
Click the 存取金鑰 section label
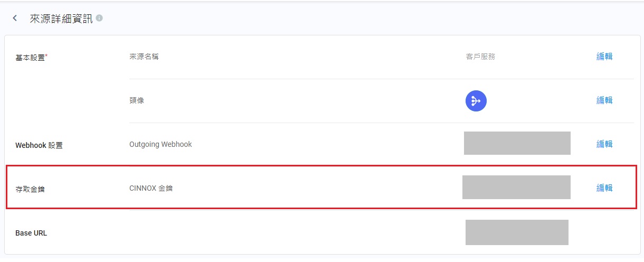point(30,189)
